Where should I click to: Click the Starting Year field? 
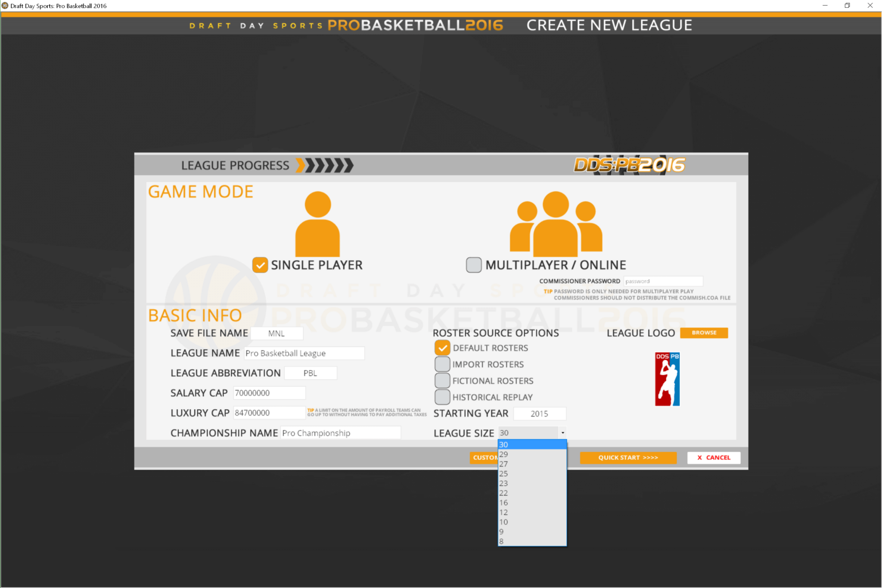tap(540, 414)
